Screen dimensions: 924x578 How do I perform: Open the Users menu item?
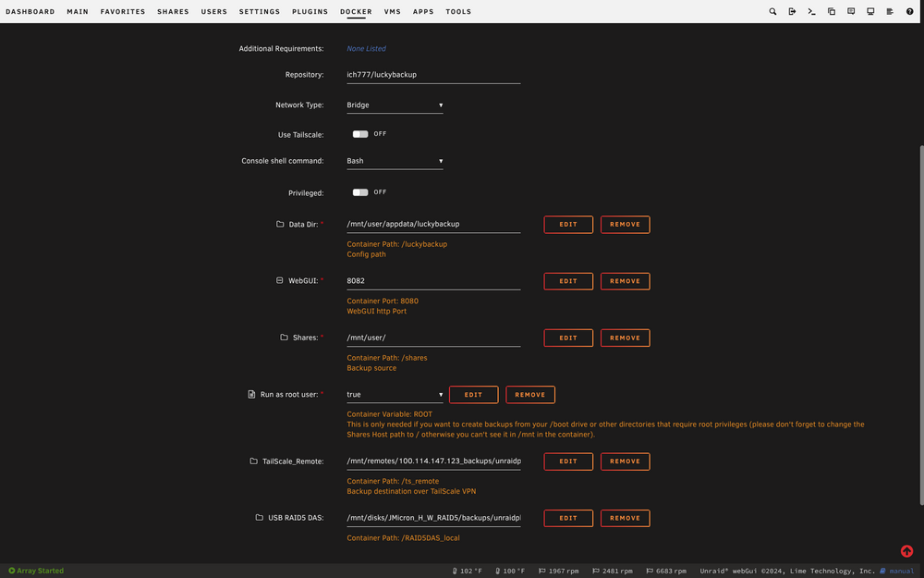(214, 12)
